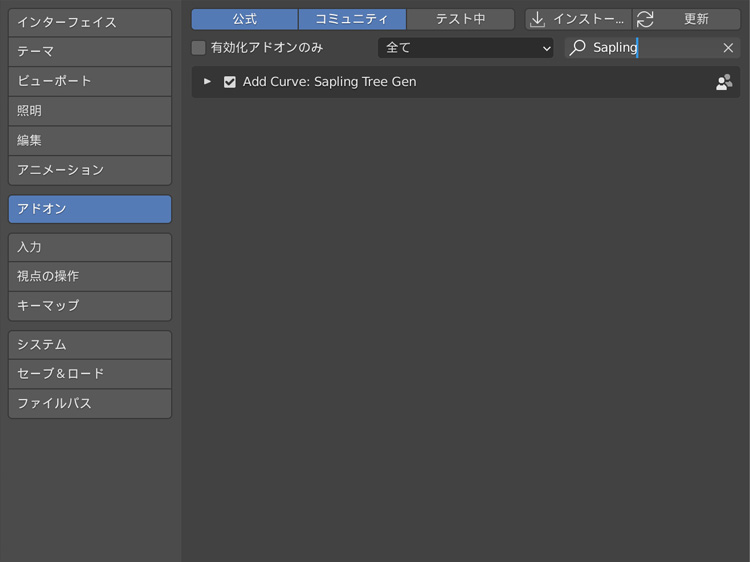The width and height of the screenshot is (750, 562).
Task: Disable the Sapling Tree Gen addon checkbox
Action: click(x=230, y=82)
